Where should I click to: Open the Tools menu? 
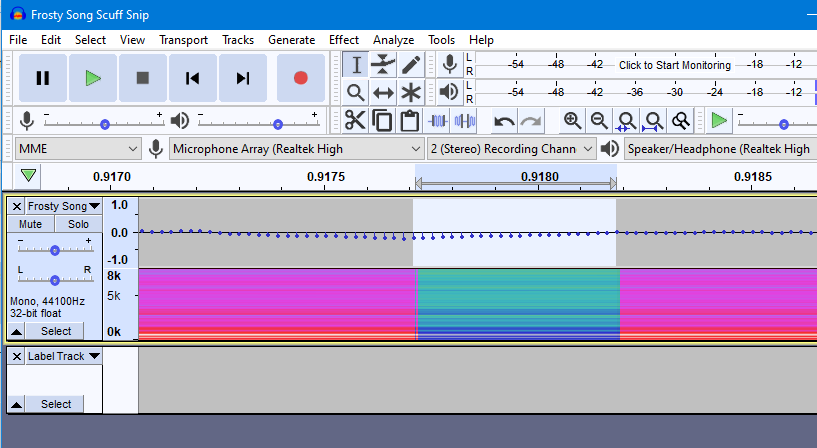point(442,40)
